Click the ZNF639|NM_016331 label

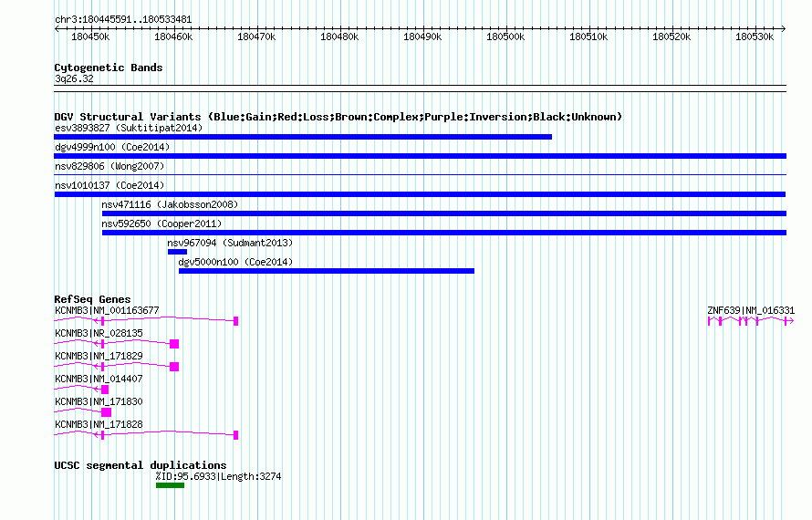[751, 310]
